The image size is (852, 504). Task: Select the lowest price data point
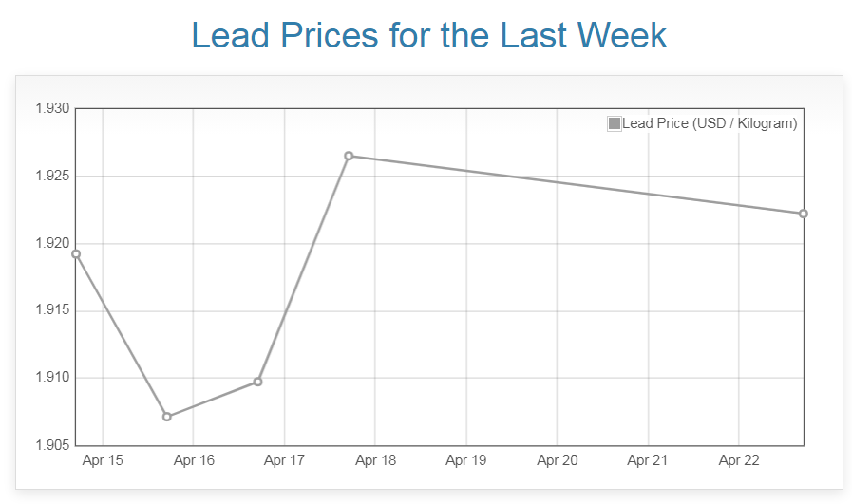pyautogui.click(x=167, y=417)
